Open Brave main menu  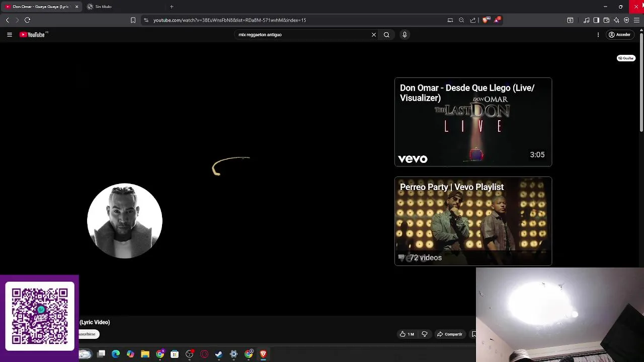tap(636, 20)
